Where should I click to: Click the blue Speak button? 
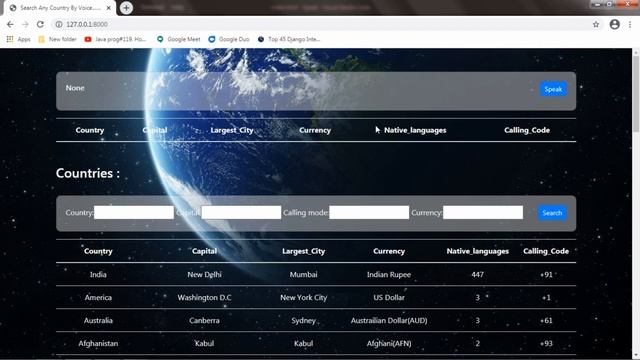(x=553, y=89)
